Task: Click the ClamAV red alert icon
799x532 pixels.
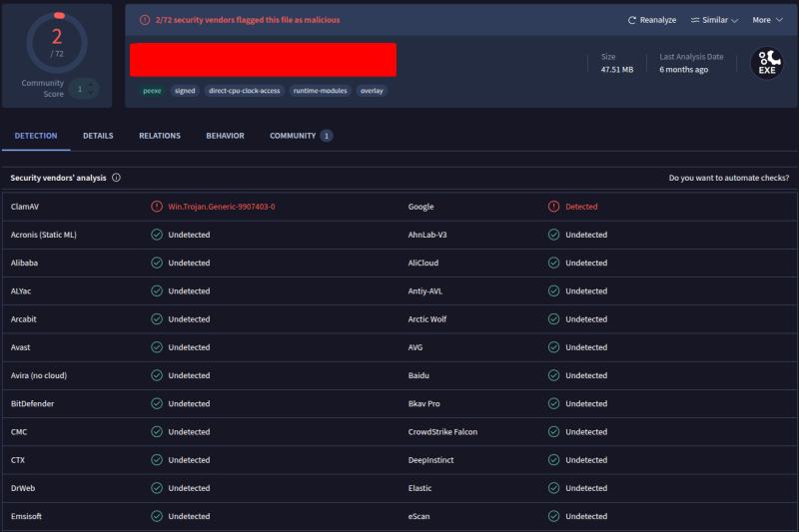Action: tap(157, 207)
